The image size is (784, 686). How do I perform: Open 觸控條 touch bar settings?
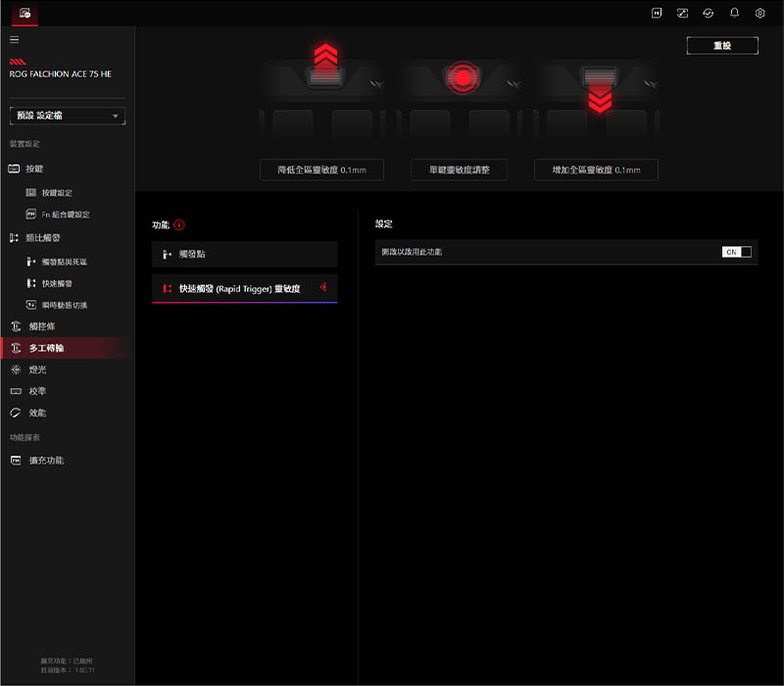(x=39, y=326)
